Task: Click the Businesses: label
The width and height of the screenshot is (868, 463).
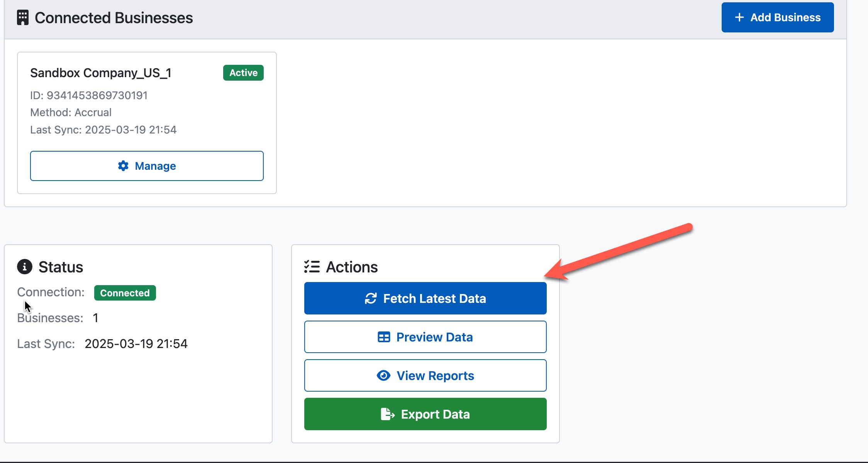Action: [50, 318]
